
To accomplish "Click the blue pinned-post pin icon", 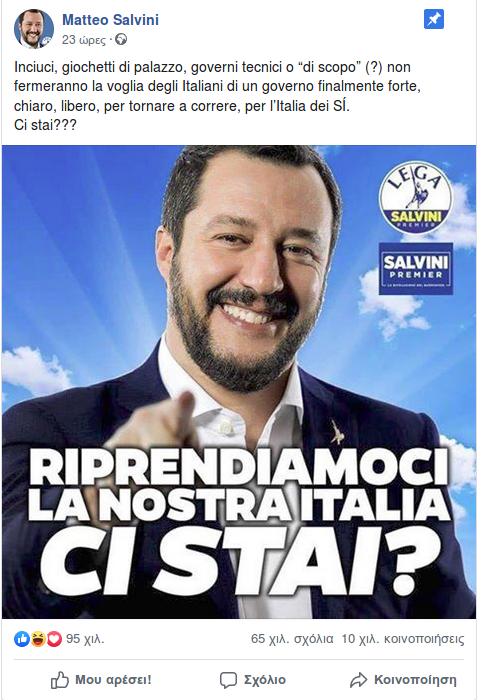I will pos(433,19).
